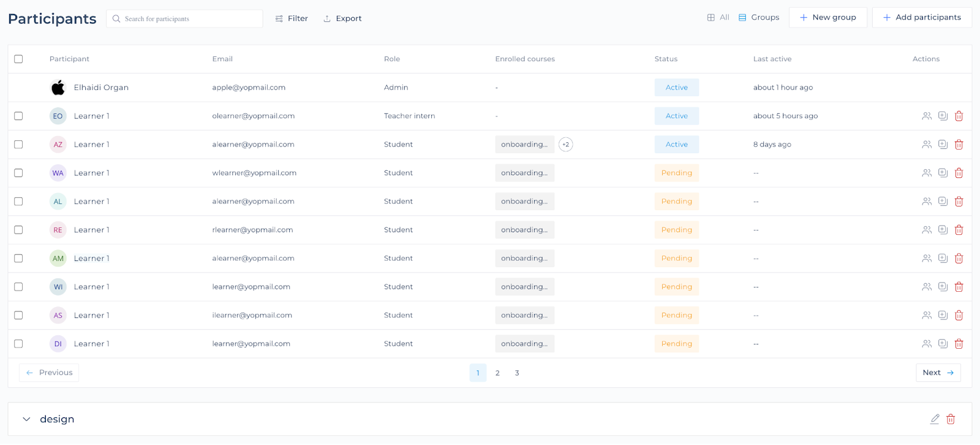Viewport: 980px width, 445px height.
Task: Click enroll-in-course icon for AM row
Action: [943, 259]
